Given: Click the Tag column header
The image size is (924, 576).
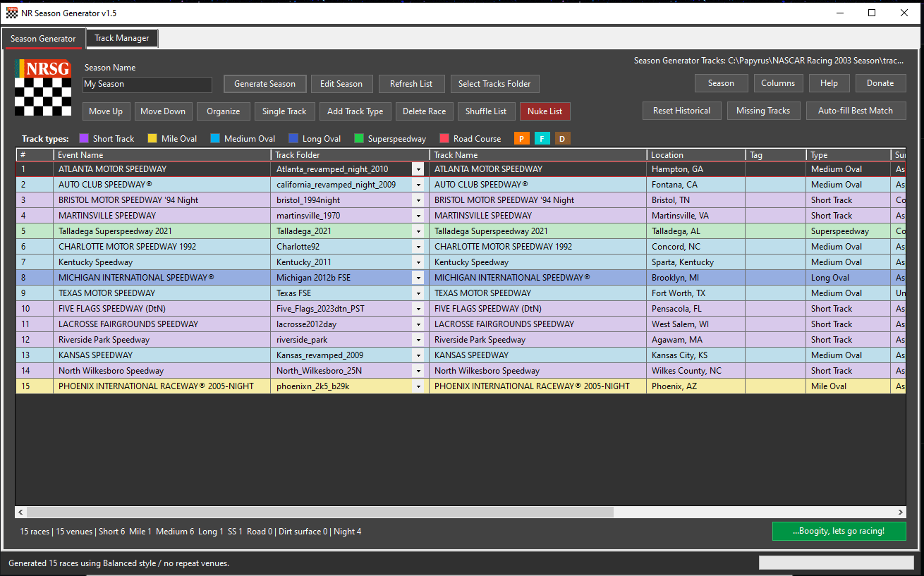Looking at the screenshot, I should coord(776,155).
